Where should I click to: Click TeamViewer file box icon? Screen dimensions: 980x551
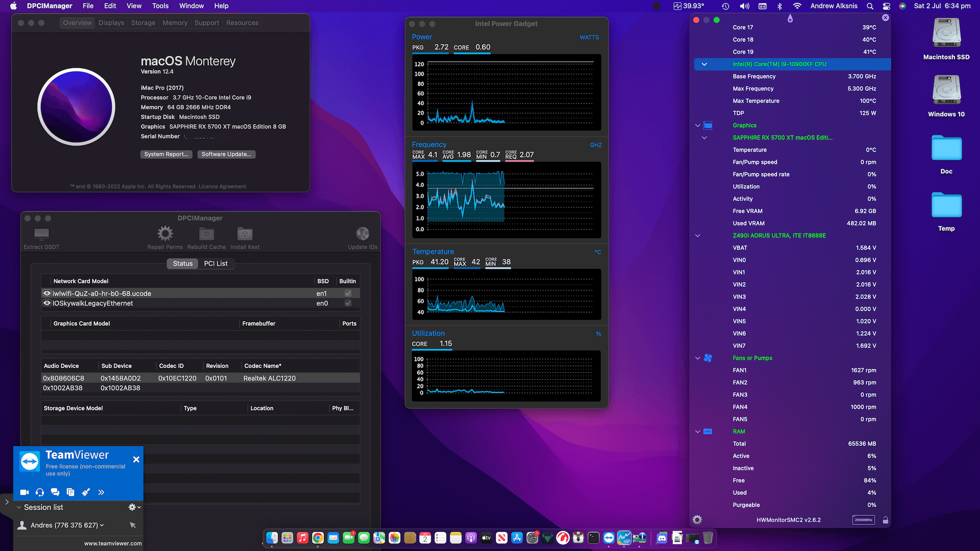(x=70, y=492)
